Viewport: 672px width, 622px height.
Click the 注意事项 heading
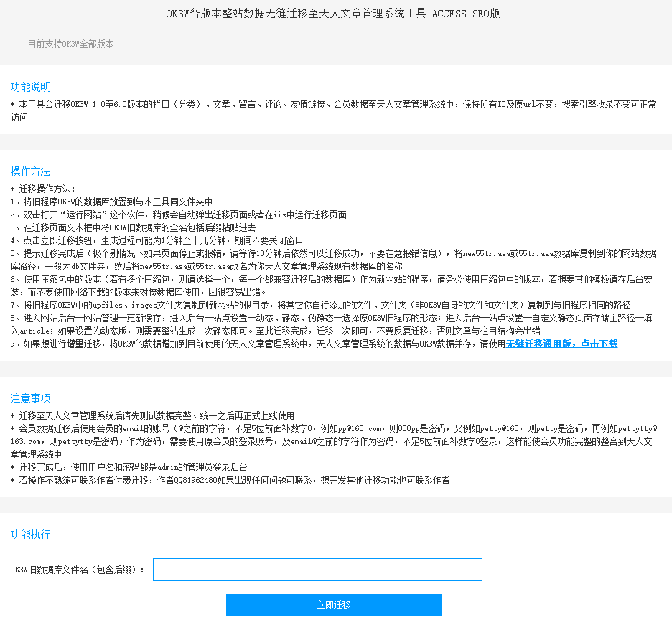[30, 398]
